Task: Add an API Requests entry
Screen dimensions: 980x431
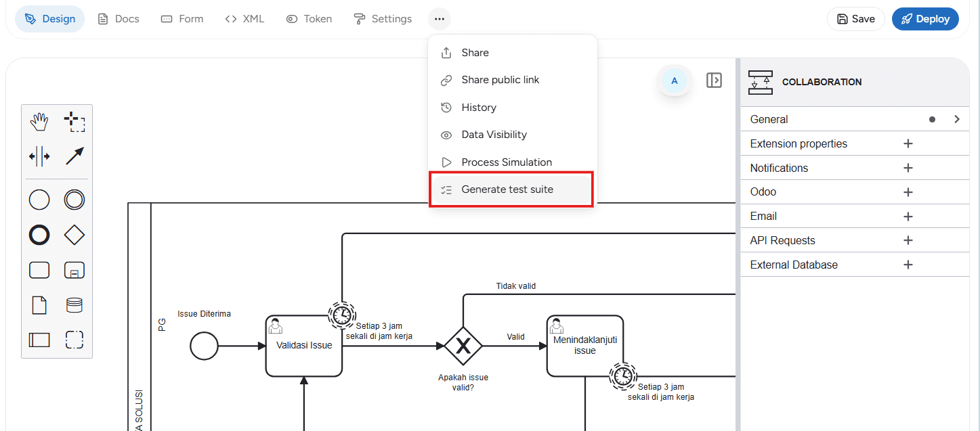Action: coord(909,240)
